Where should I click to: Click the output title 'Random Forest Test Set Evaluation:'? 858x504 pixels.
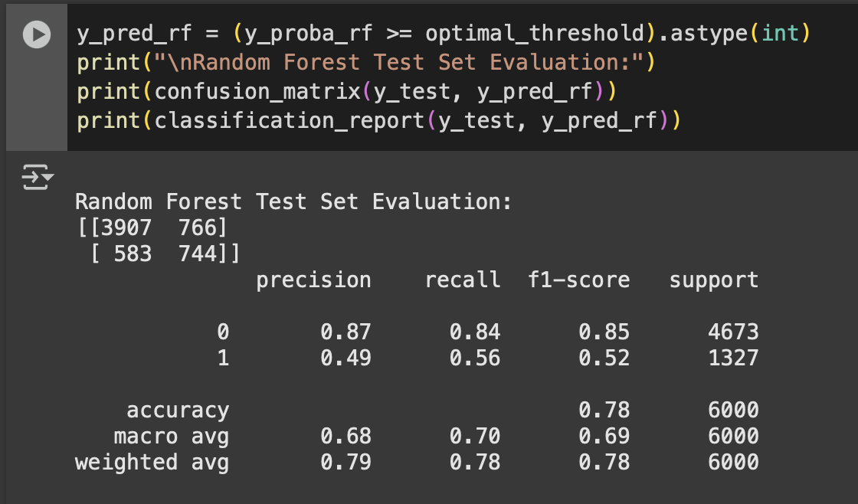point(293,202)
